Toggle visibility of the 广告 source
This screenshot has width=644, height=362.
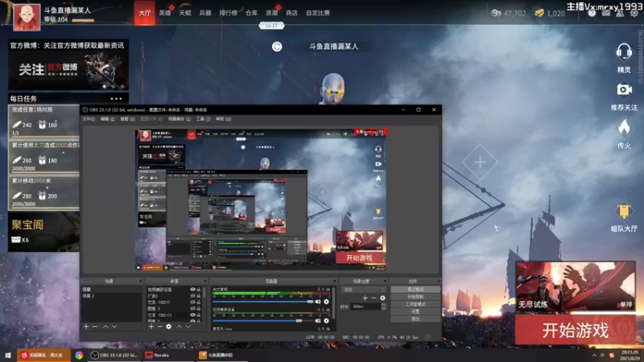click(192, 295)
